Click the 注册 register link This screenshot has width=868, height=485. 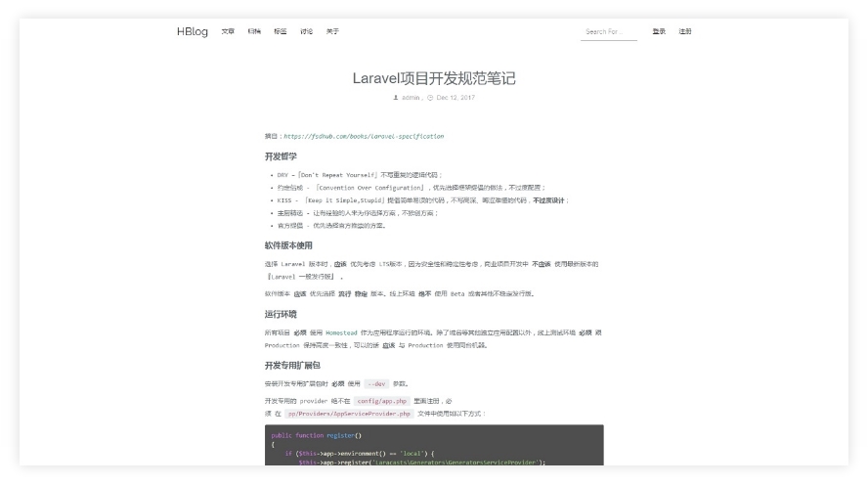click(685, 31)
